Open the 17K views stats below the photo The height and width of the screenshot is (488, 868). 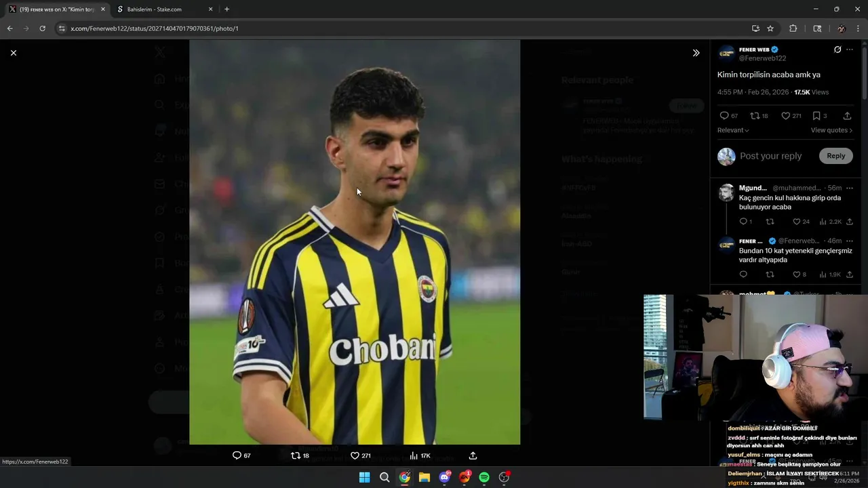click(x=420, y=455)
